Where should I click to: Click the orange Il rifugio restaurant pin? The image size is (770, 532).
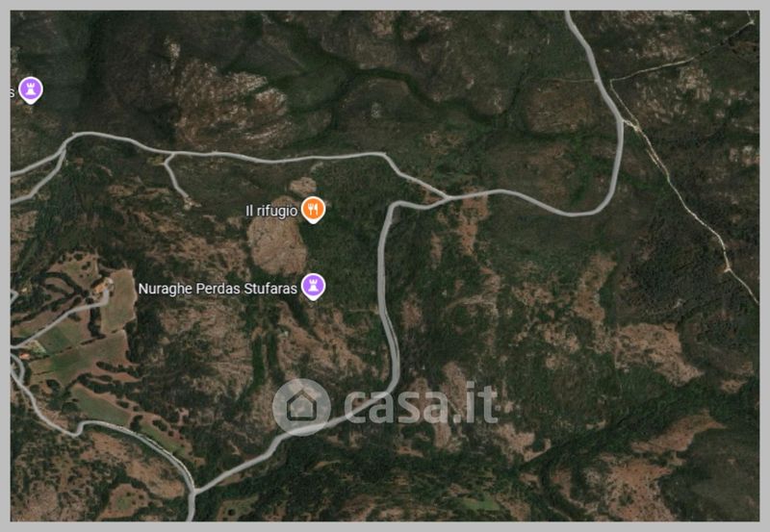click(x=312, y=210)
